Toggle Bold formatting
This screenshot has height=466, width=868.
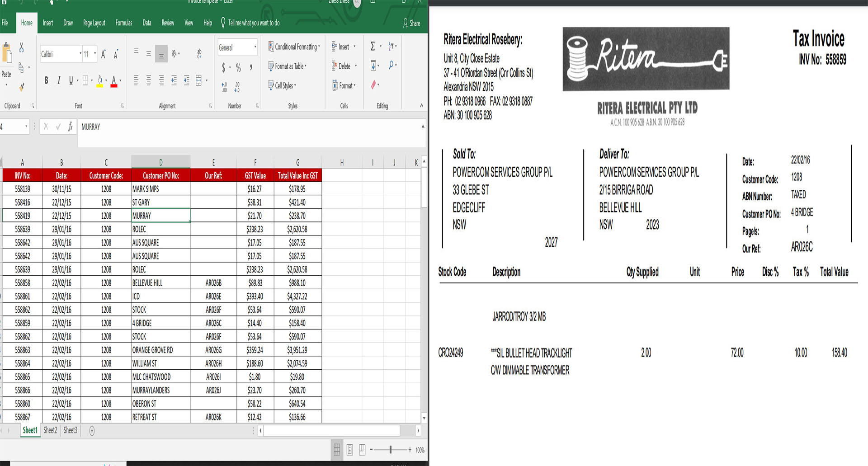pyautogui.click(x=46, y=80)
